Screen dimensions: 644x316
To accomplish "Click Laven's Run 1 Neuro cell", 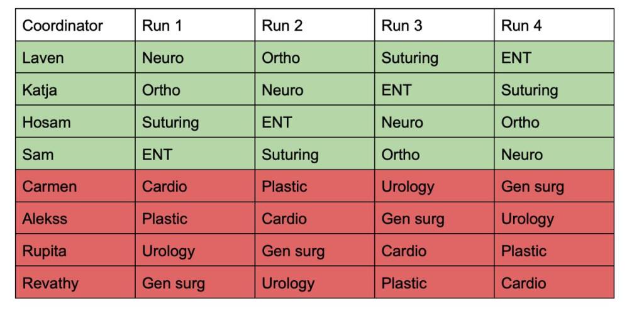I will point(194,58).
